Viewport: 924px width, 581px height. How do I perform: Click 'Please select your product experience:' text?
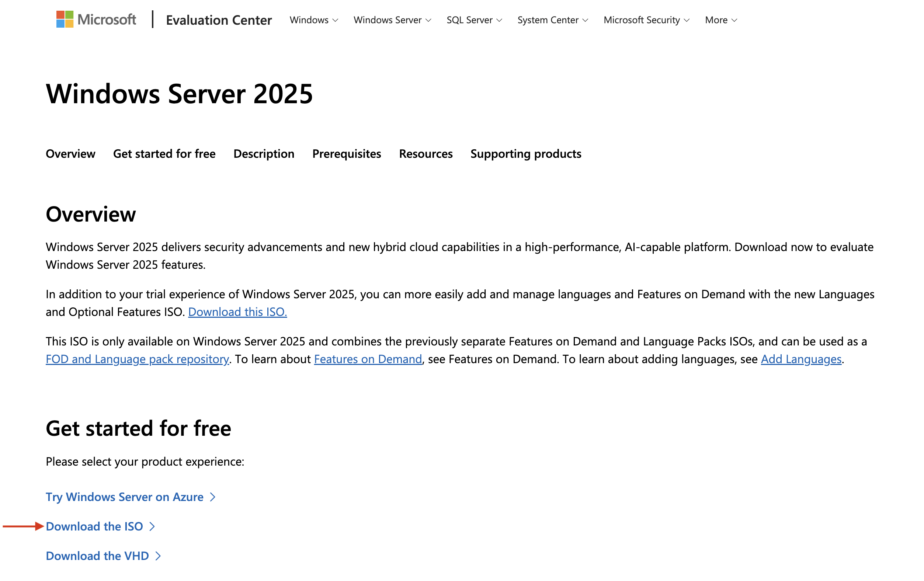145,461
